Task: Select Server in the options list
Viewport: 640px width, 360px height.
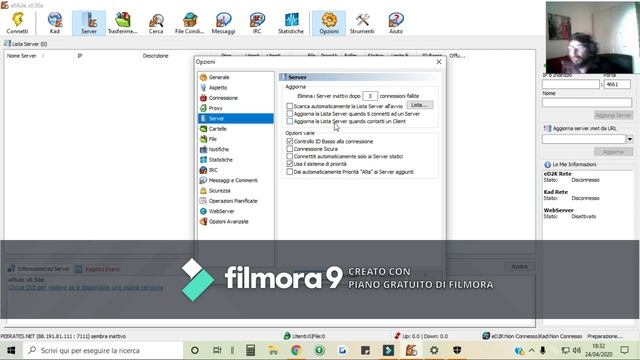Action: (236, 118)
